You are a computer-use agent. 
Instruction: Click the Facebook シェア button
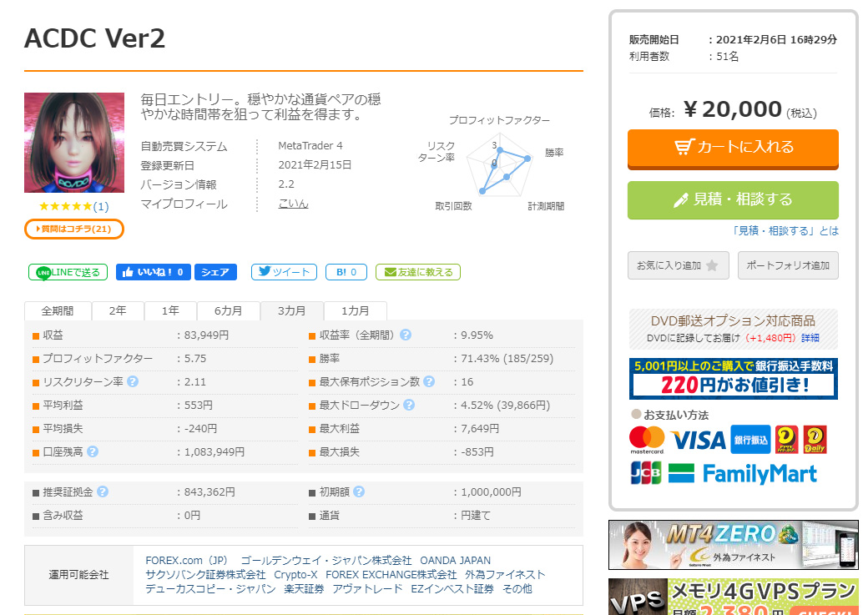[x=215, y=272]
